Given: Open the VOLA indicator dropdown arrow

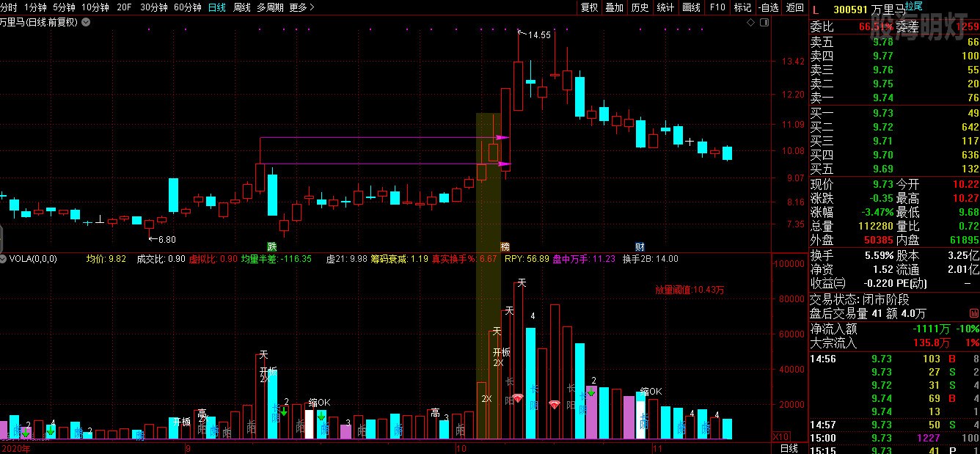Looking at the screenshot, I should (4, 259).
